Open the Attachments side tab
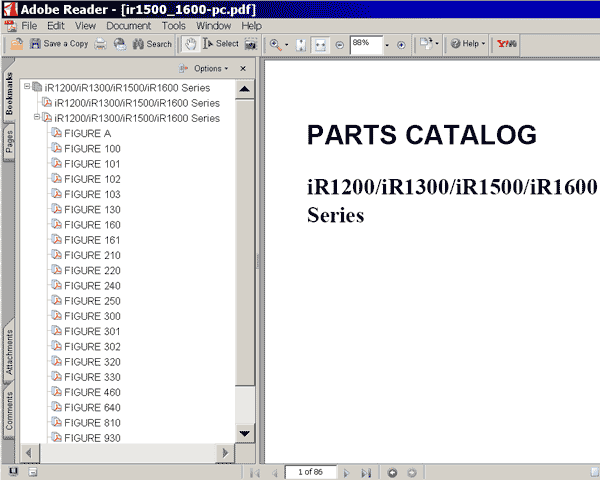Screen dimensions: 600x480 9,351
